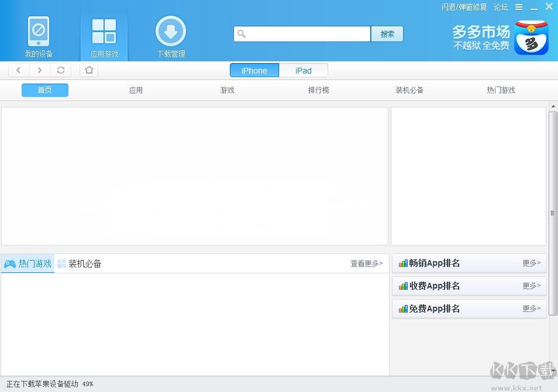Refresh the page with the reload icon
Screen dimensions: 558x392
pyautogui.click(x=61, y=70)
